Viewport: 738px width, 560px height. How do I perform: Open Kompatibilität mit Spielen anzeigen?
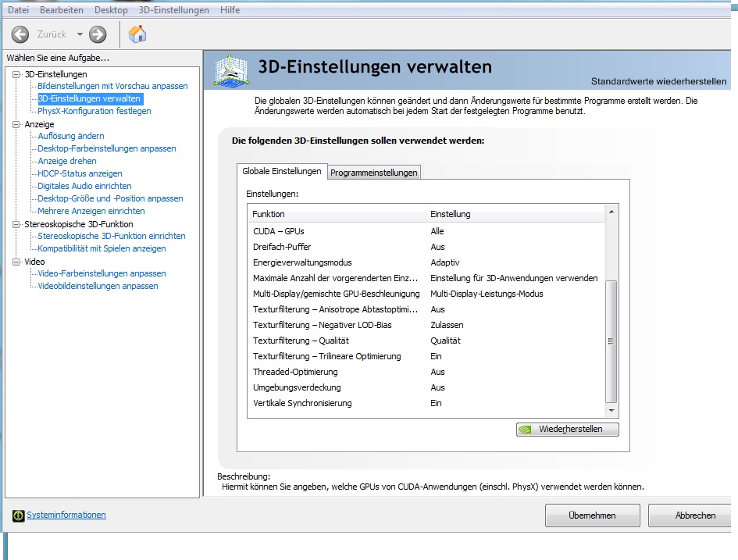point(102,248)
